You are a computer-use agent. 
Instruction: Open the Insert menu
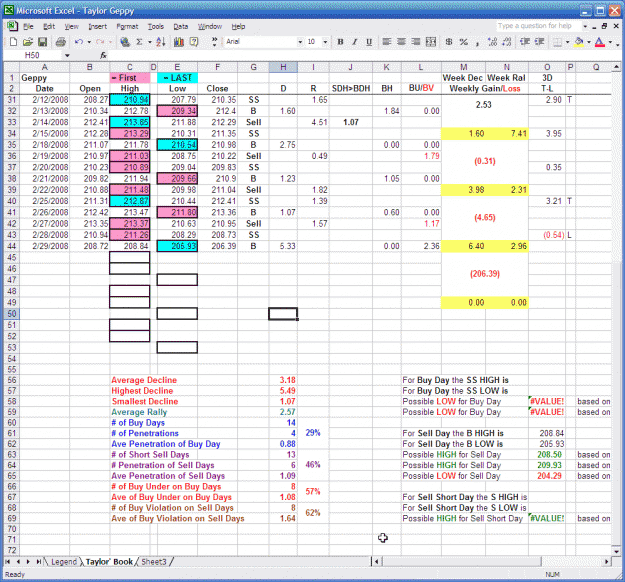click(97, 27)
